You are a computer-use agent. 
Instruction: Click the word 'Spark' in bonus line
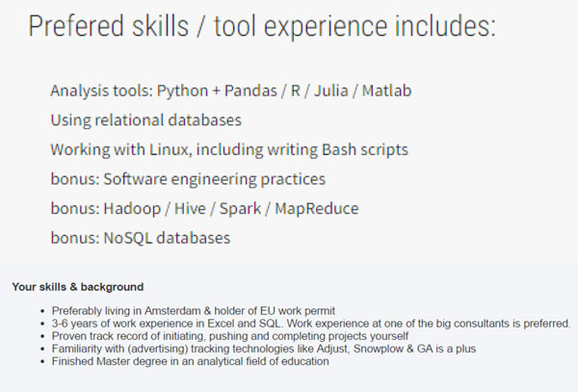[x=240, y=209]
